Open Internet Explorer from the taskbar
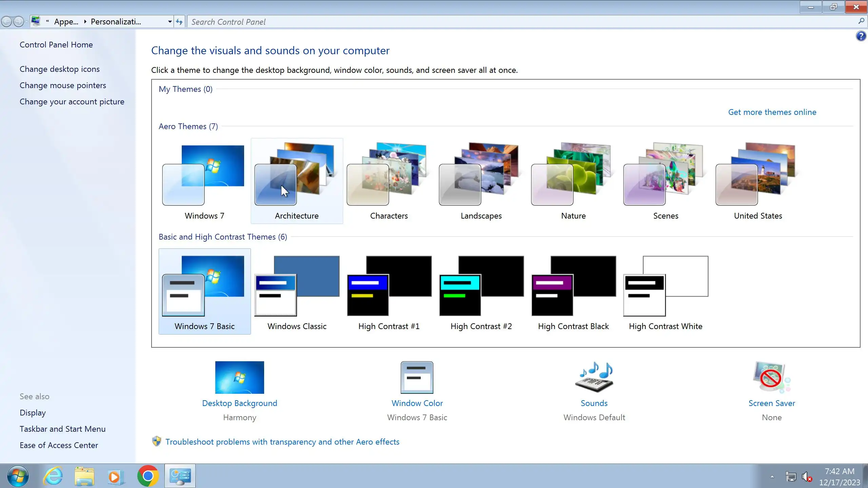This screenshot has height=488, width=868. (x=53, y=476)
